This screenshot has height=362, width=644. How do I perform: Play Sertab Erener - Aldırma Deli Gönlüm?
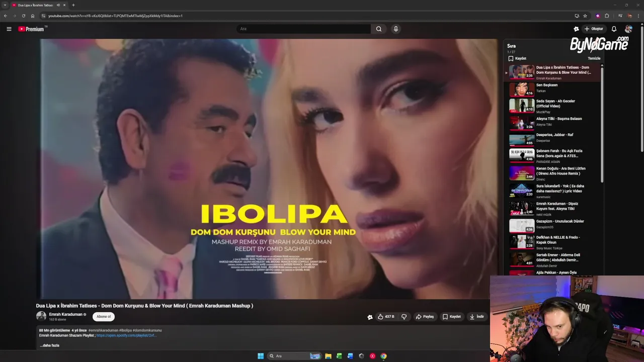point(553,259)
